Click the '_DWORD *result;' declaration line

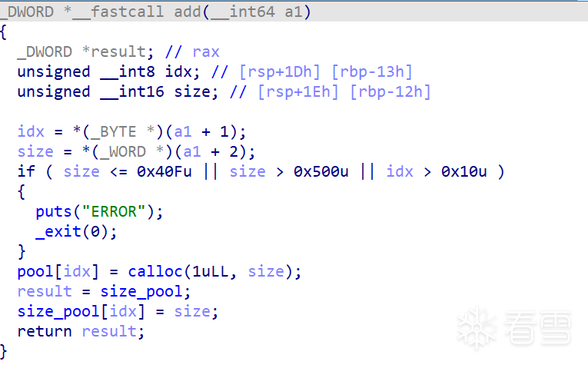(x=85, y=51)
